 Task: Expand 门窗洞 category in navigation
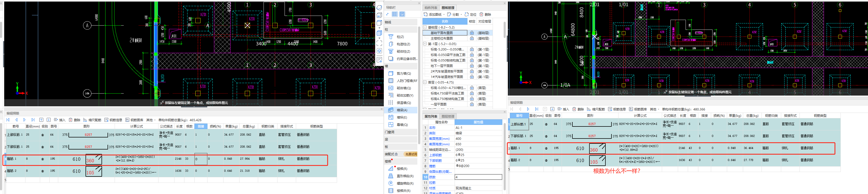(x=401, y=132)
